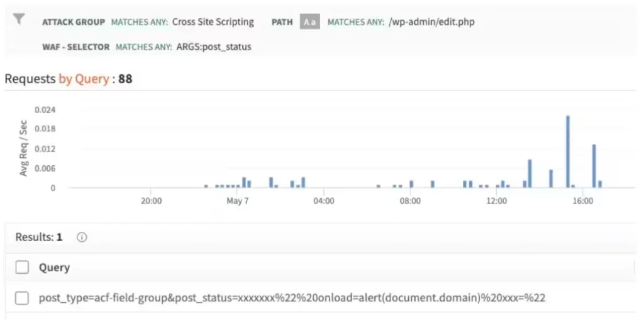Open the post_type=acf-field-group query result

coord(292,298)
